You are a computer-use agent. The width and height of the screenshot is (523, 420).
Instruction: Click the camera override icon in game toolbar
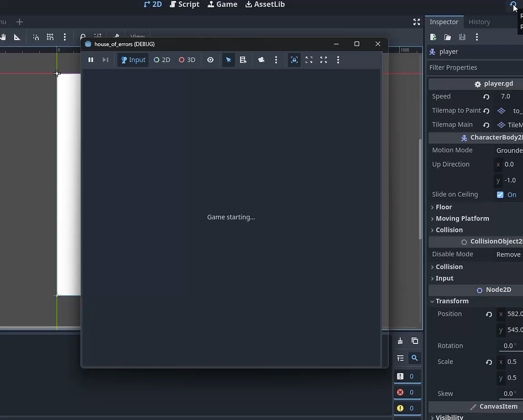pyautogui.click(x=261, y=60)
